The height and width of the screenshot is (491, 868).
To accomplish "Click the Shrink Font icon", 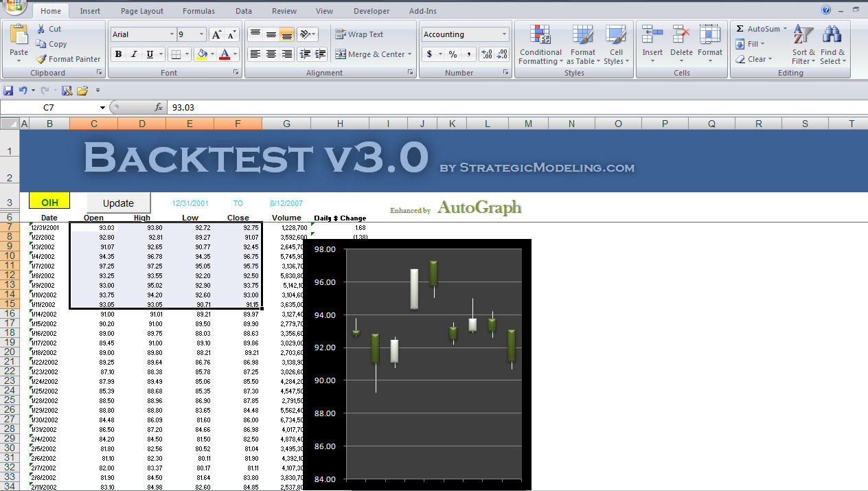I will click(x=231, y=34).
